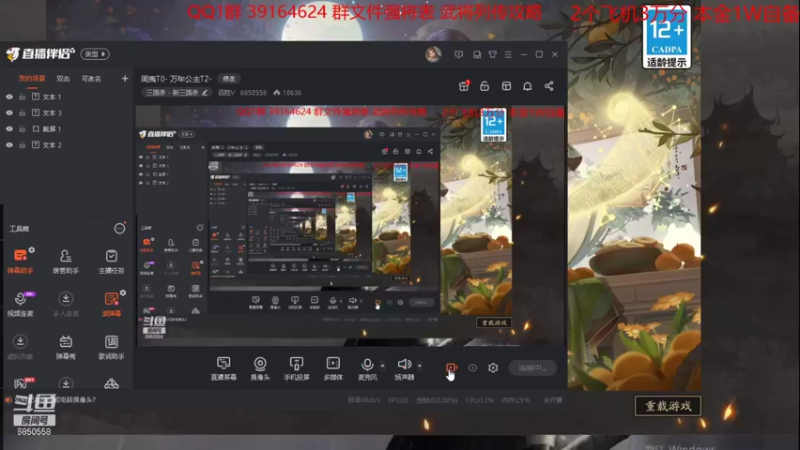Viewport: 800px width, 450px height.
Task: Open the gift box icon
Action: 464,86
